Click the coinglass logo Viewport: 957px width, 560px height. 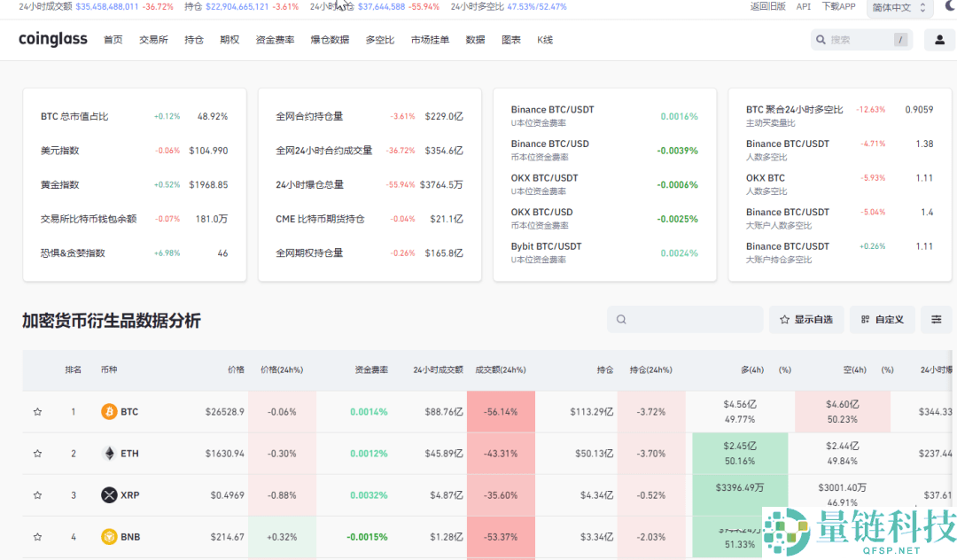(x=52, y=39)
